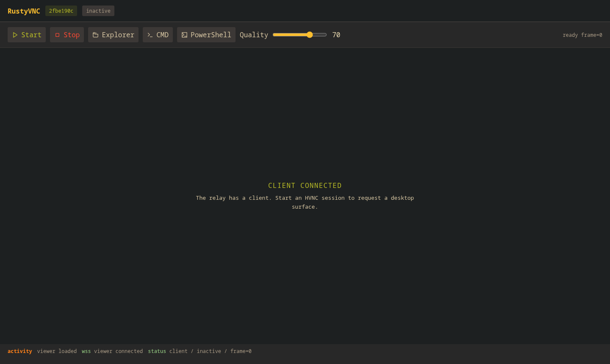Viewport: 610px width, 364px height.
Task: Click 'viewer loaded' in the activity bar
Action: [x=57, y=351]
